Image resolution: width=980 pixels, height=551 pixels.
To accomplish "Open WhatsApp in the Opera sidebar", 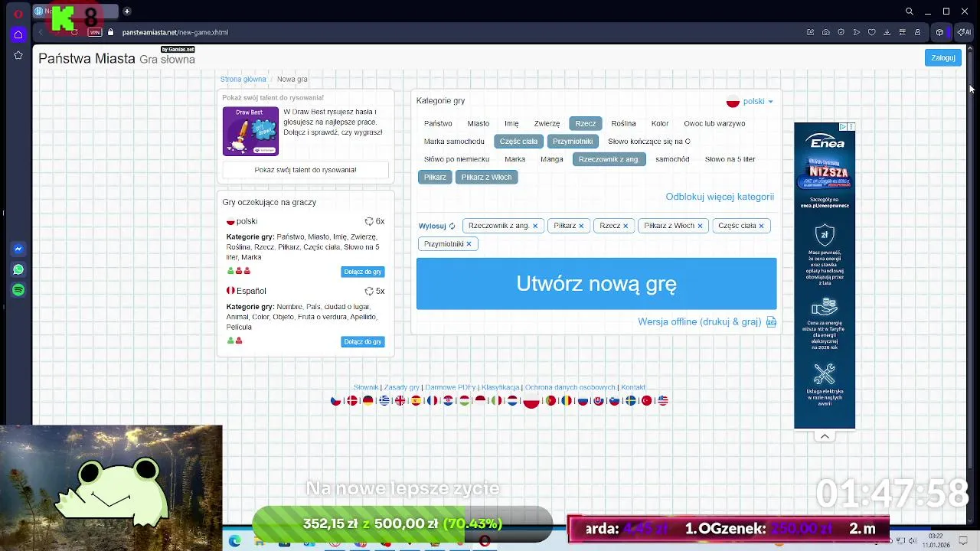I will [18, 269].
